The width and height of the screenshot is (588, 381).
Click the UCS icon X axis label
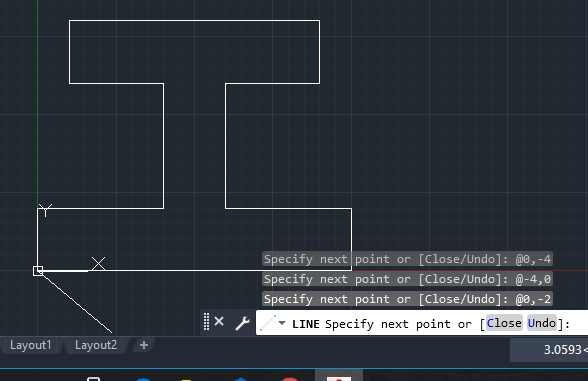(99, 264)
